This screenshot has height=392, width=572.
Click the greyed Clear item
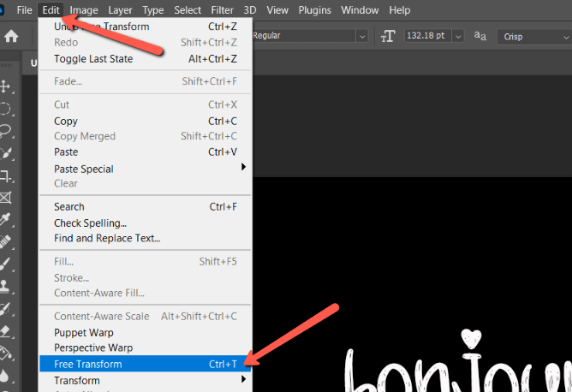click(x=146, y=183)
